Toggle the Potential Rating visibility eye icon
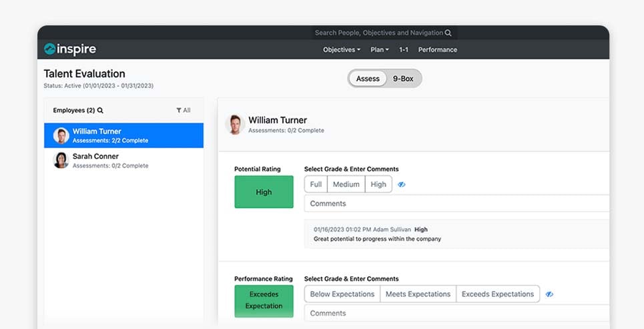644x329 pixels. [x=402, y=185]
